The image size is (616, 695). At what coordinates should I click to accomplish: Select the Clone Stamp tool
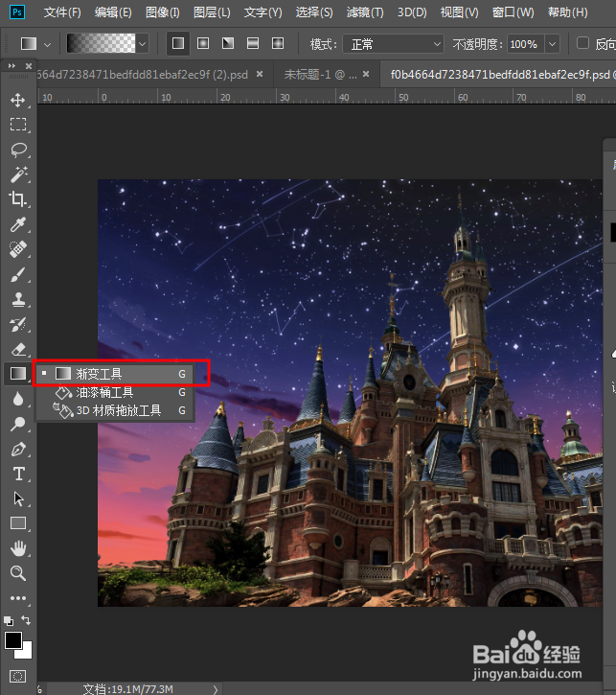point(17,300)
